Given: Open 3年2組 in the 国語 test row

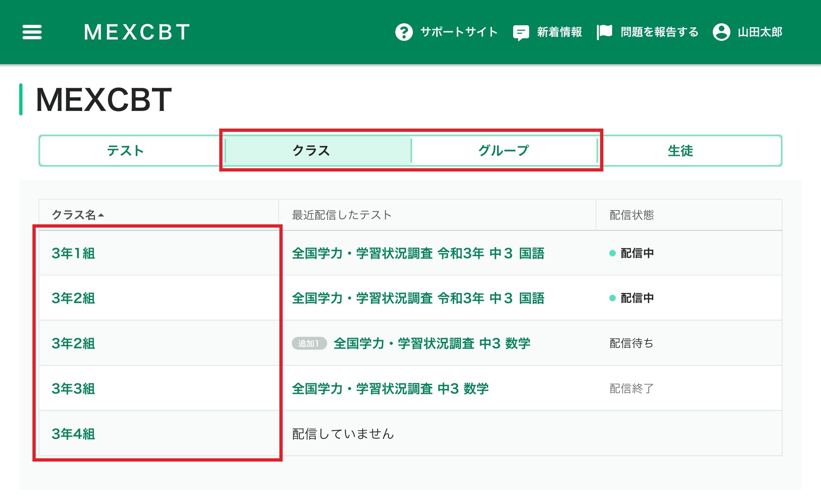Looking at the screenshot, I should click(x=73, y=298).
